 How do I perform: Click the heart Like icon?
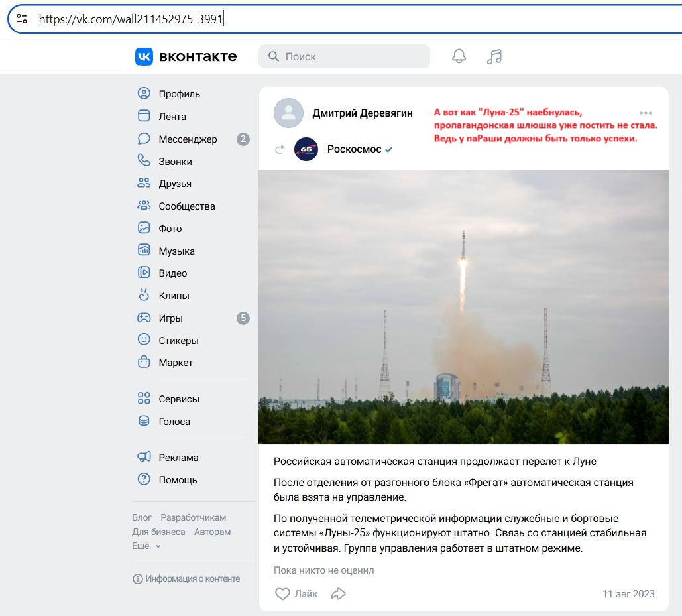tap(282, 594)
